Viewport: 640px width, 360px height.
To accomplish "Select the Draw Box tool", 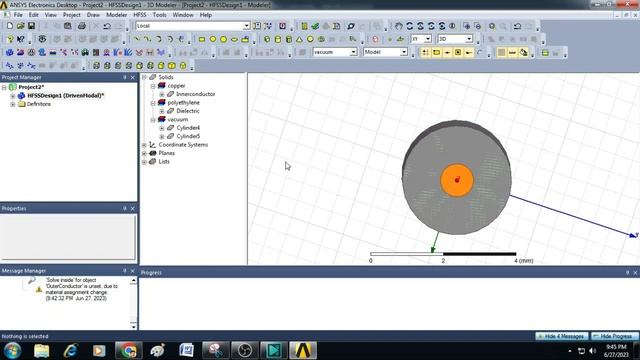I will tap(267, 39).
